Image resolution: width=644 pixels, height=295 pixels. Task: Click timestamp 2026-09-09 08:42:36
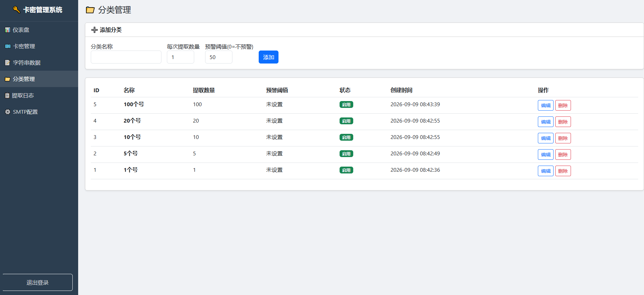click(415, 170)
